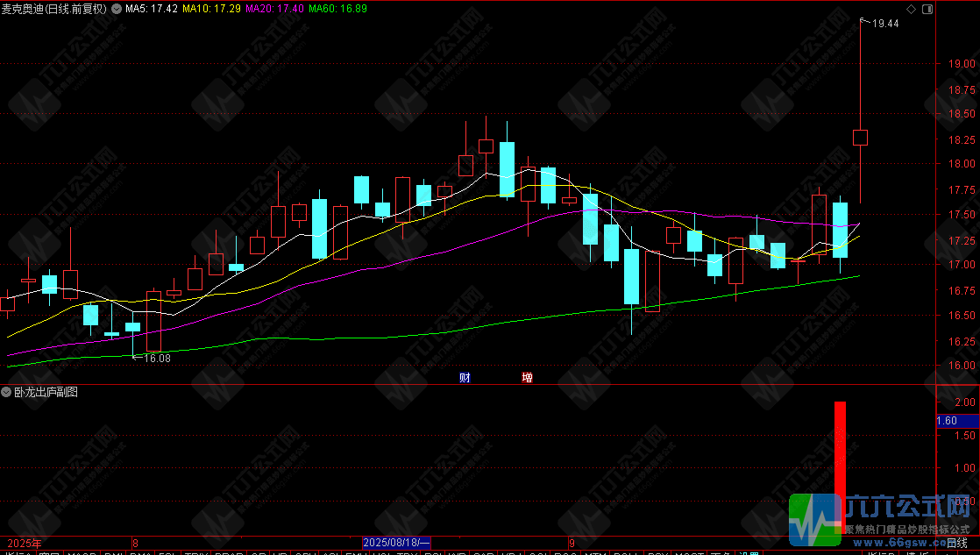Toggle the side panel icon at top-right
The height and width of the screenshot is (555, 980).
click(927, 9)
